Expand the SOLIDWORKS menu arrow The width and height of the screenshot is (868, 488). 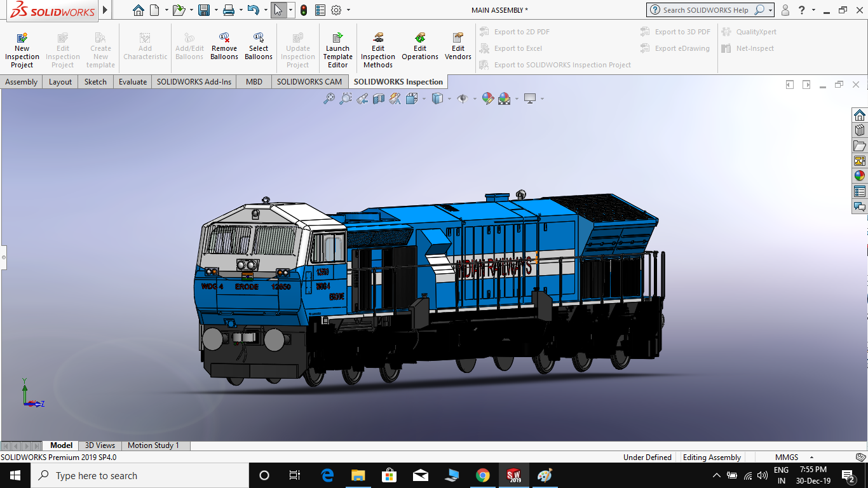tap(105, 10)
